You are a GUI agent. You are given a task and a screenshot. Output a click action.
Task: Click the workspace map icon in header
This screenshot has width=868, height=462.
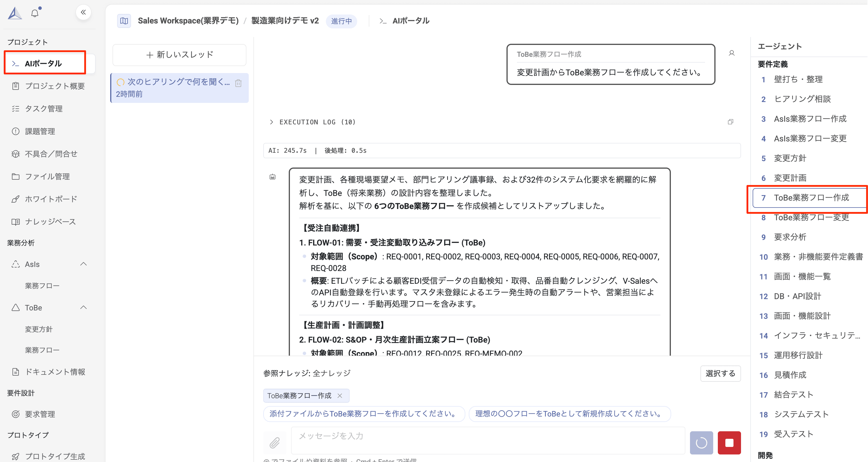click(124, 21)
